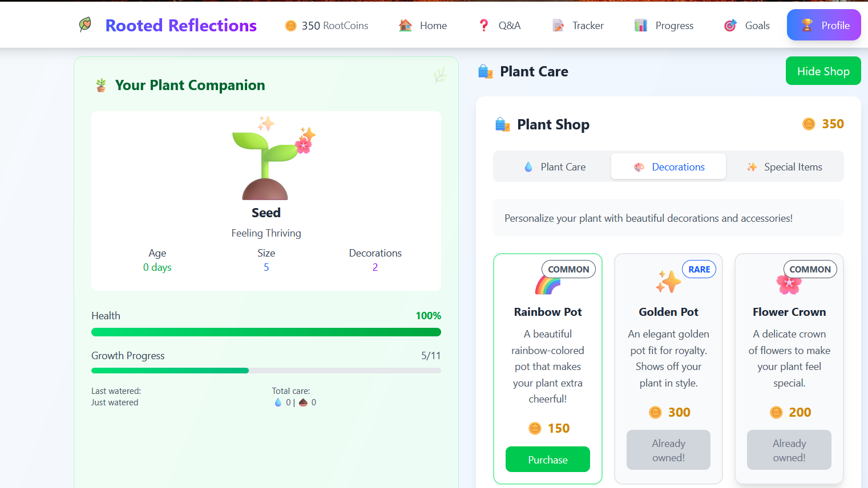The height and width of the screenshot is (488, 868).
Task: Click the flower icon on Flower Crown card
Action: click(789, 283)
